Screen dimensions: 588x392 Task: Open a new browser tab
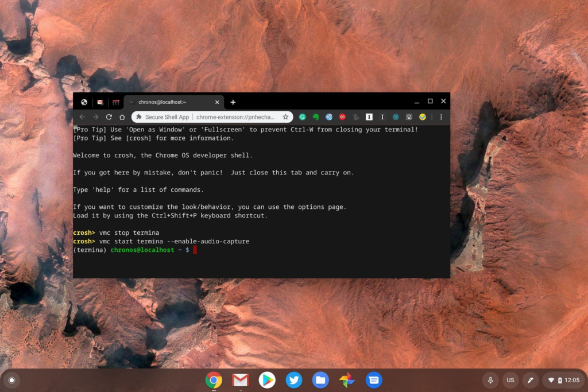point(233,102)
